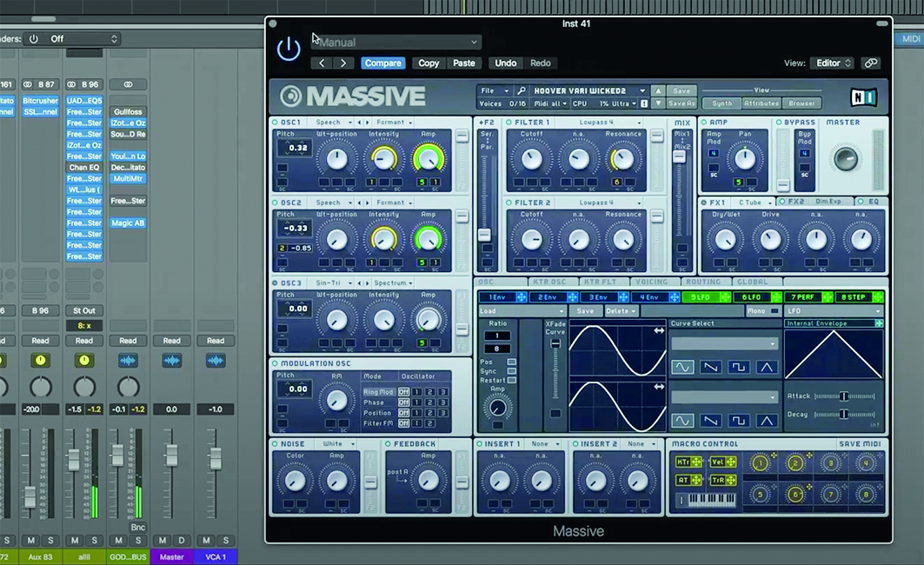Click the Undo button

[506, 63]
